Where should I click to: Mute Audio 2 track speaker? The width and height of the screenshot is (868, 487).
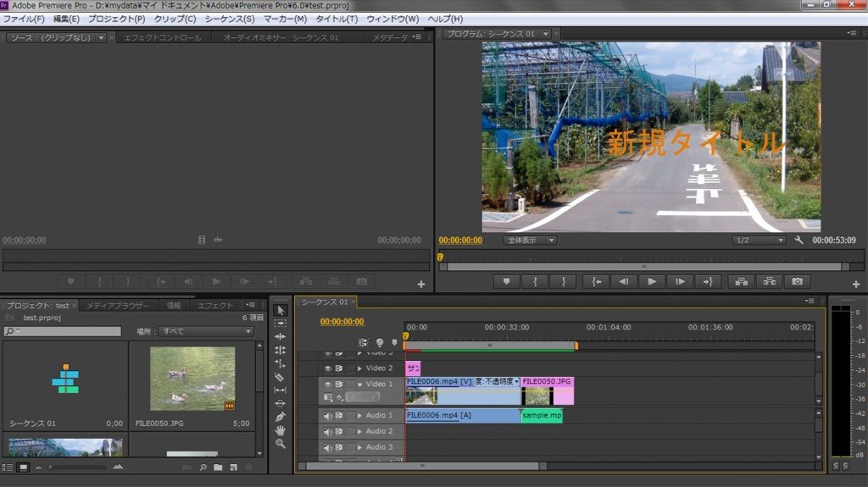tap(328, 432)
